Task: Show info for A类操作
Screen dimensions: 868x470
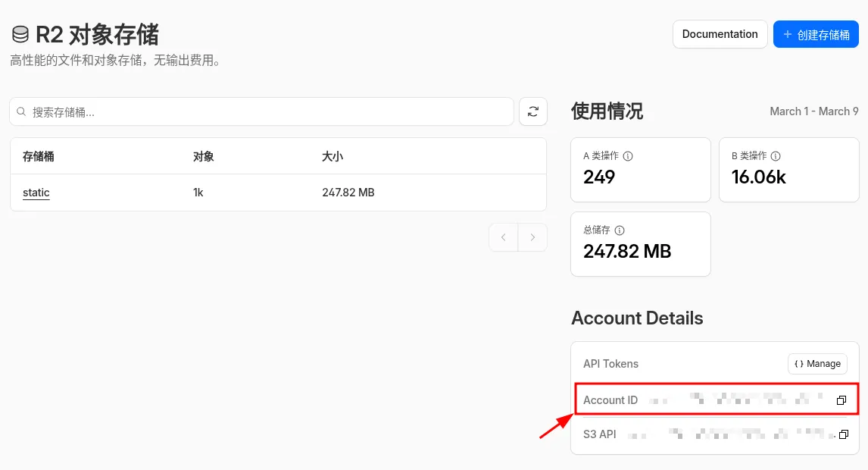Action: 628,156
